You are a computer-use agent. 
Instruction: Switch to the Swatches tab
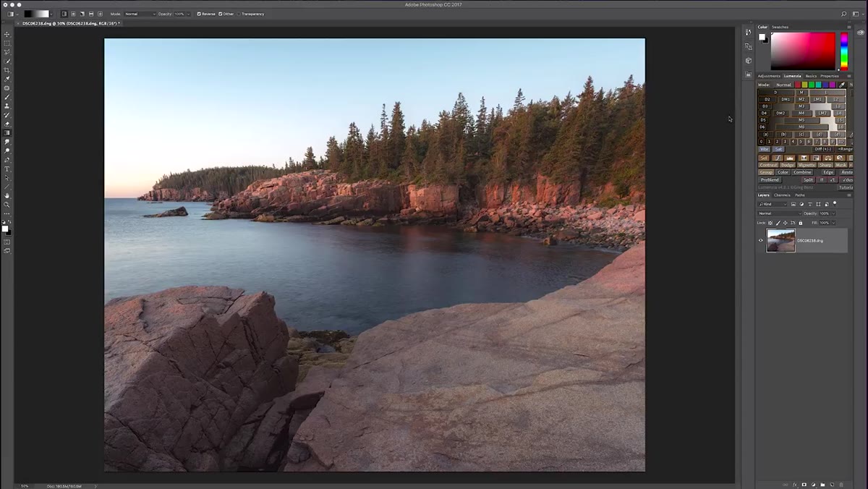click(x=780, y=27)
